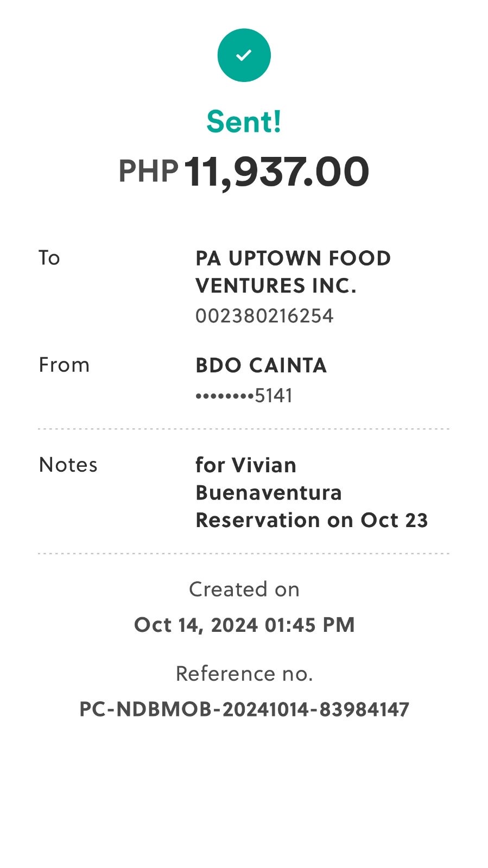Image resolution: width=488 pixels, height=868 pixels.
Task: Click the "Notes" field label
Action: [68, 465]
